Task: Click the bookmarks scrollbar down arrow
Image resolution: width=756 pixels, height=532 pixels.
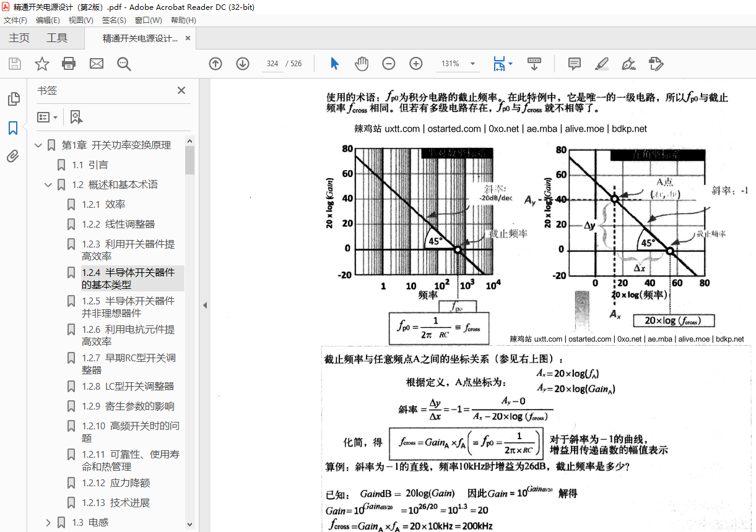Action: (189, 525)
